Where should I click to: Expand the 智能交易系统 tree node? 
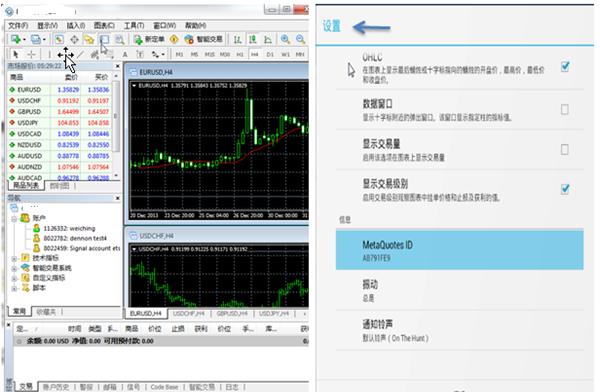pos(14,268)
